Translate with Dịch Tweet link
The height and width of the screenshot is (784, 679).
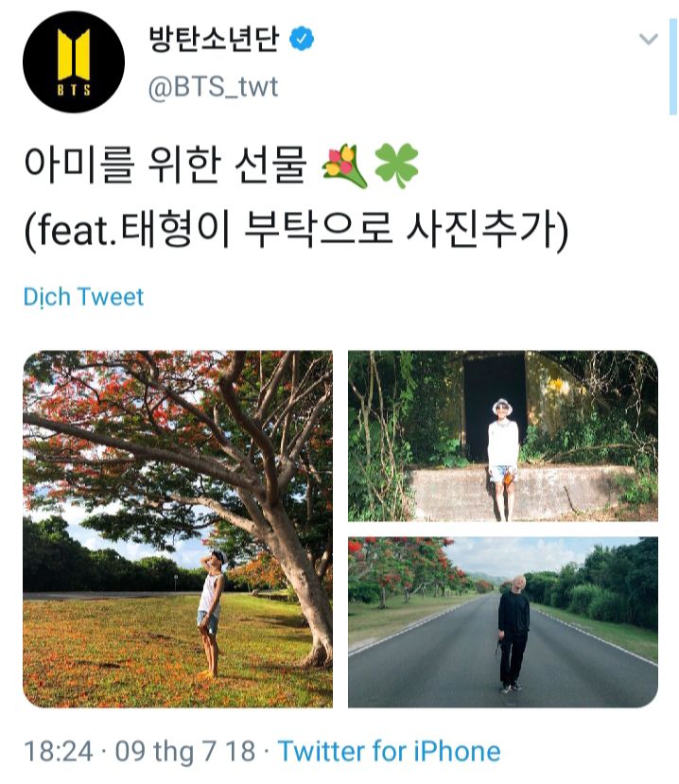(x=83, y=297)
